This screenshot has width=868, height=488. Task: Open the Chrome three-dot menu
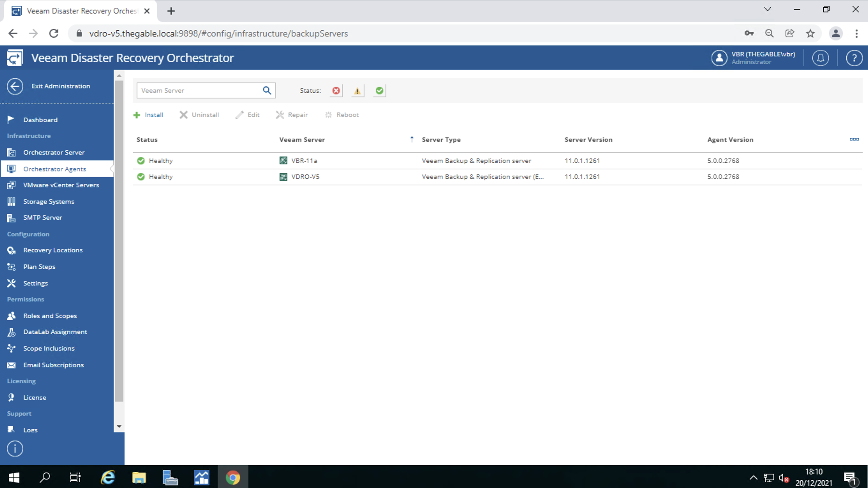[x=857, y=34]
